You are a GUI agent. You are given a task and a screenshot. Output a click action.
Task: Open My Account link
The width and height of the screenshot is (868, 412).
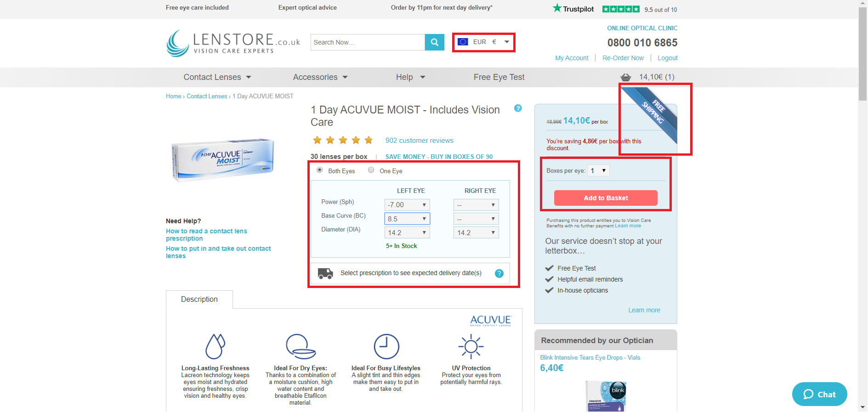click(572, 58)
